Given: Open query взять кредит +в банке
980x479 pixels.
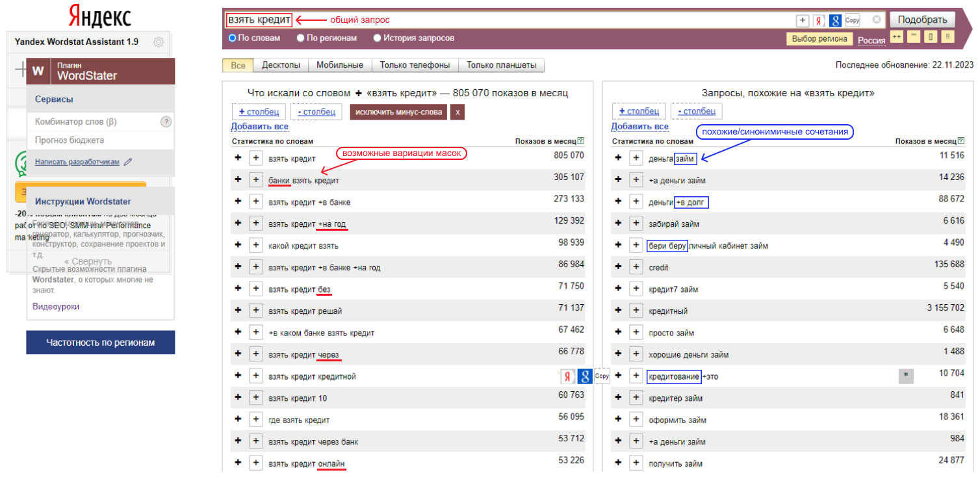Looking at the screenshot, I should [309, 202].
